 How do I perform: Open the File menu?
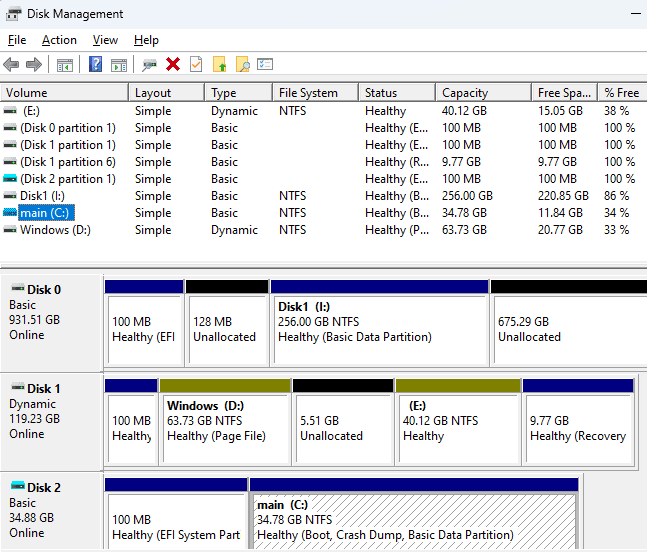[17, 40]
